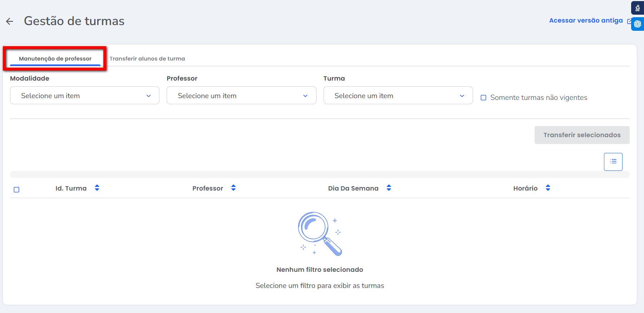Viewport: 644px width, 313px height.
Task: Click the list view columns icon button
Action: tap(613, 162)
